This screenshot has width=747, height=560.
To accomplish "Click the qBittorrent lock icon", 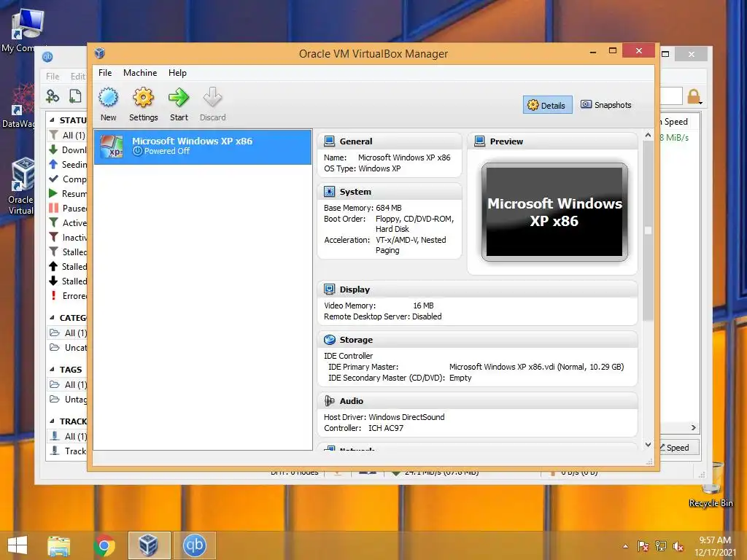I will point(693,96).
